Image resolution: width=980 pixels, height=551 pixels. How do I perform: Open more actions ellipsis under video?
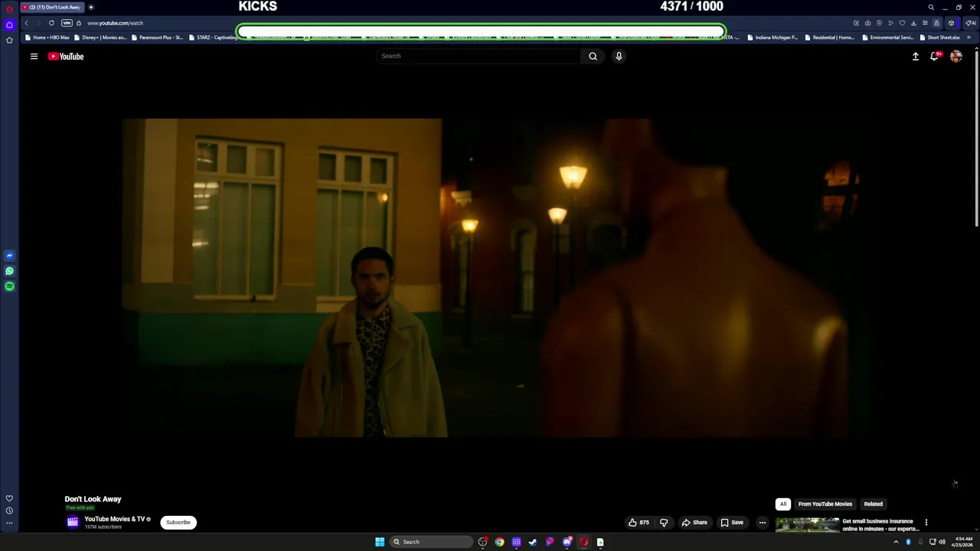coord(762,523)
